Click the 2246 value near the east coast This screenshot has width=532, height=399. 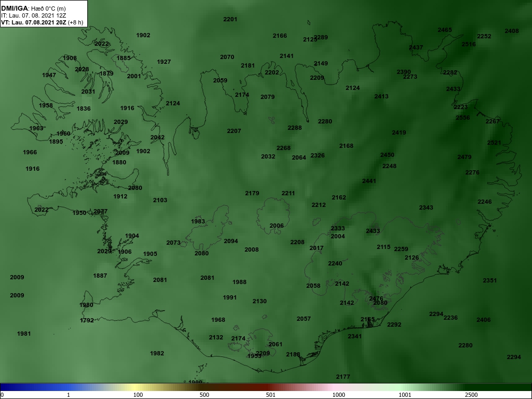(485, 202)
